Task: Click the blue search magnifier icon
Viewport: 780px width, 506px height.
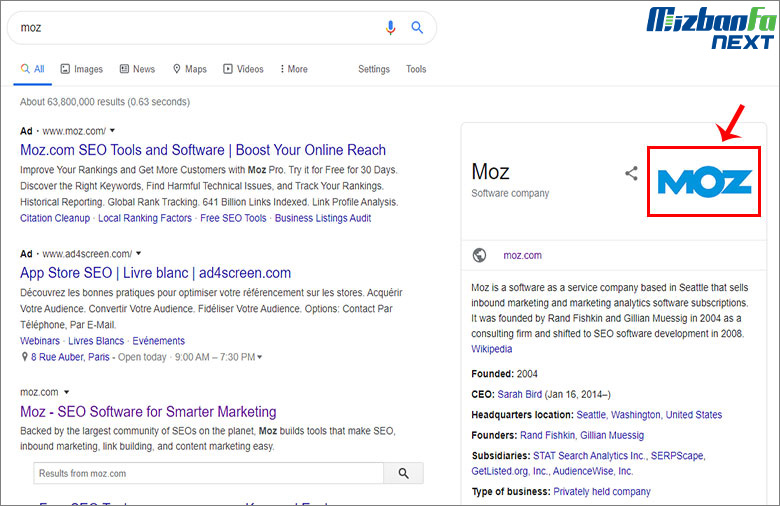Action: coord(417,27)
